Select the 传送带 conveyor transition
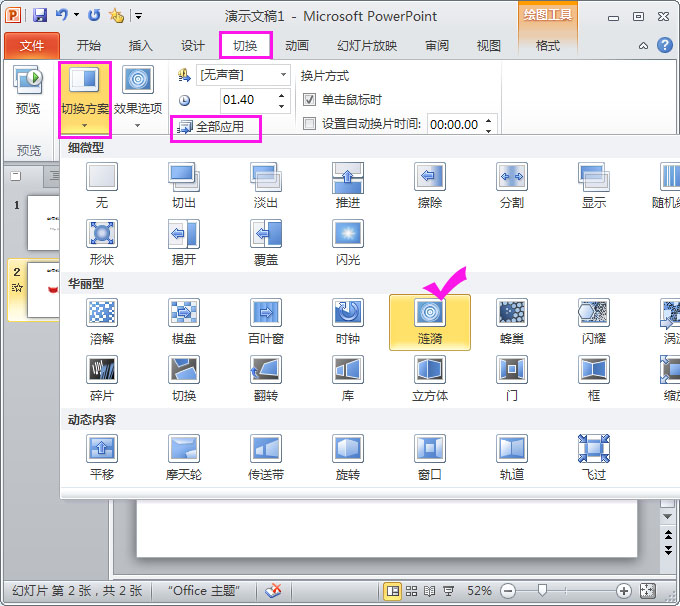The width and height of the screenshot is (680, 606). tap(265, 458)
